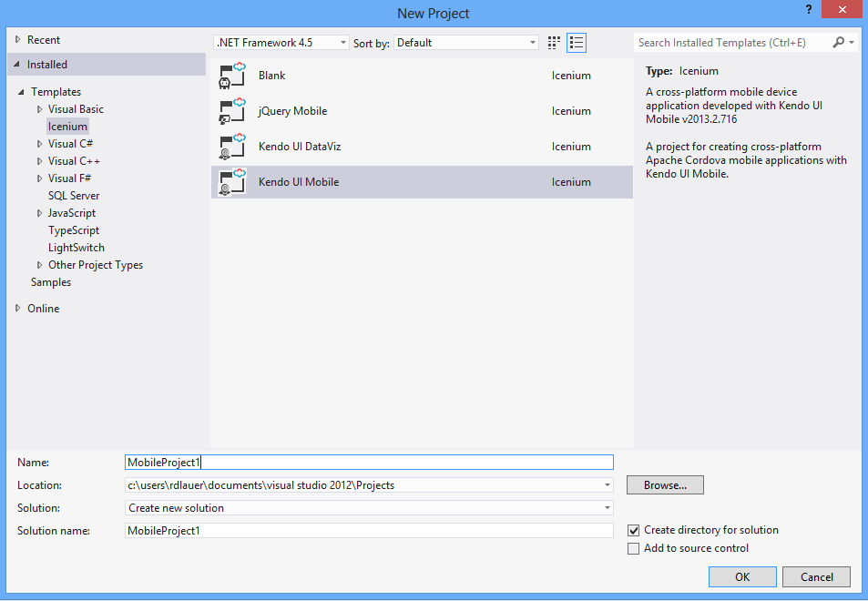Click the Solution name input field

pos(369,531)
